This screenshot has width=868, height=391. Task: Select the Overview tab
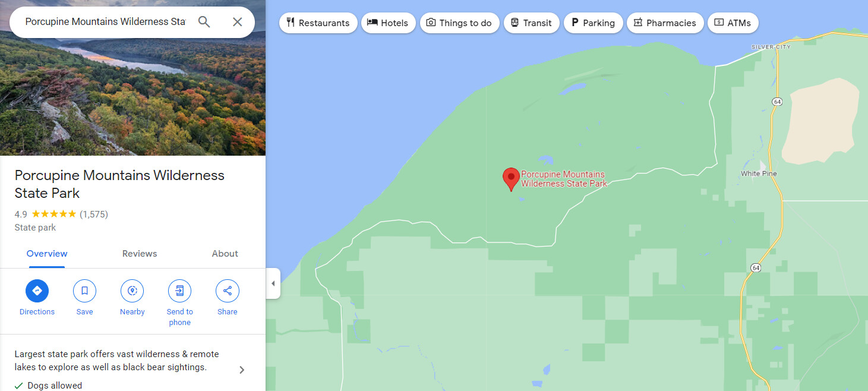click(x=47, y=254)
